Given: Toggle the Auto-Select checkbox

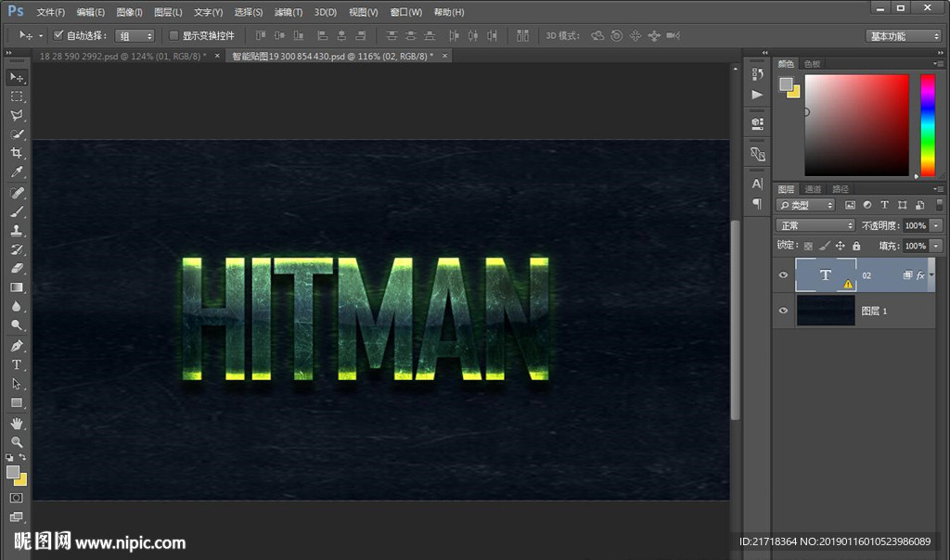Looking at the screenshot, I should coord(58,35).
